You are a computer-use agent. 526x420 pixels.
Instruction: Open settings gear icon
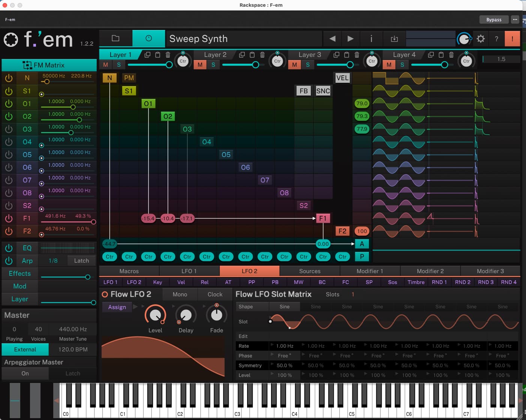[x=481, y=39]
